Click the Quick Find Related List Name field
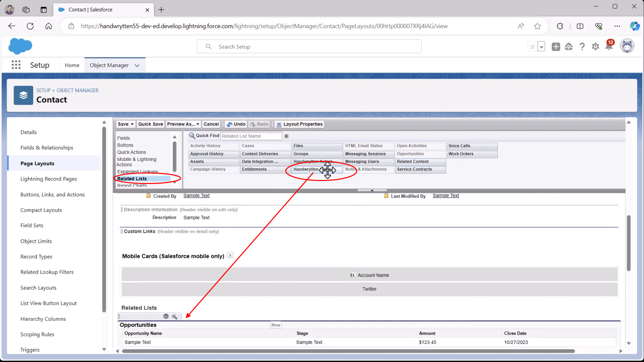The image size is (644, 362). [x=251, y=136]
